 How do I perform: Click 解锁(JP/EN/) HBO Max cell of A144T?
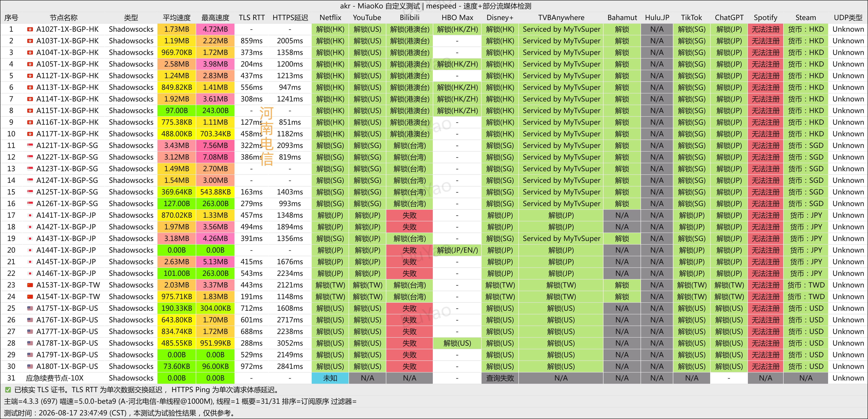[457, 250]
